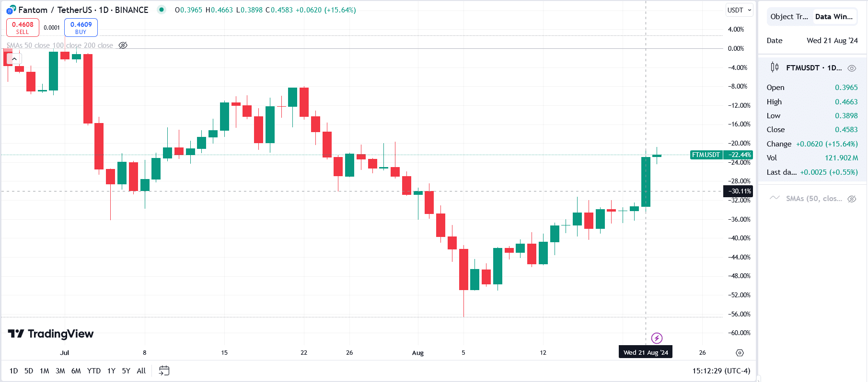Click the candlestick icon beside FTMUSDT in Data Window

775,67
